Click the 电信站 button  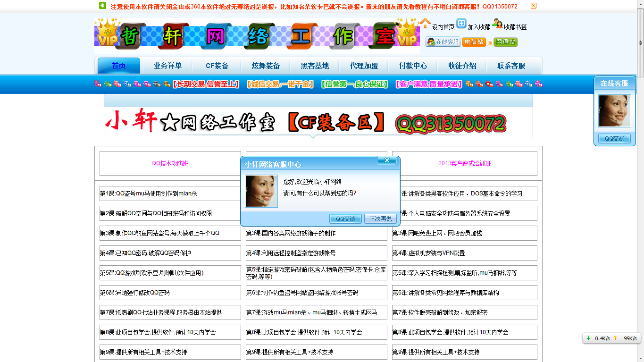(474, 42)
